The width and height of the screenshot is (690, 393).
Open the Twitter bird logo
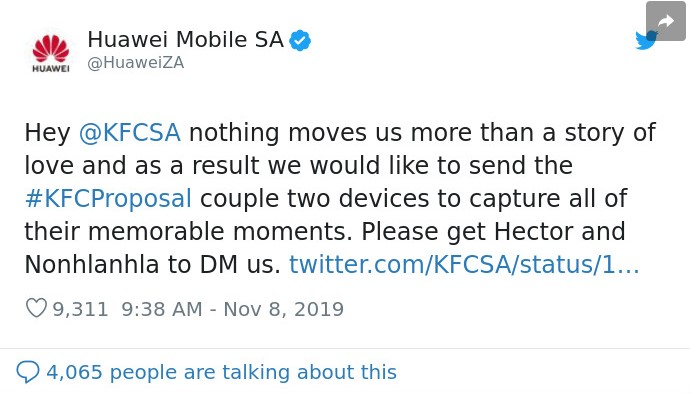[x=646, y=40]
